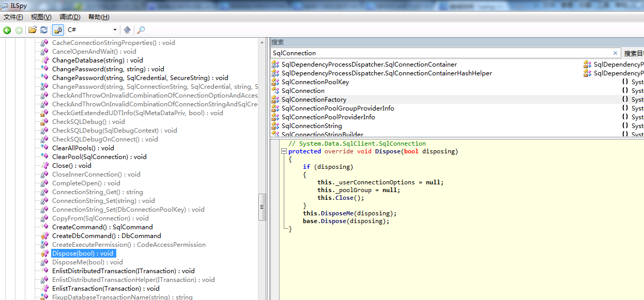
Task: Click _userConnectionOptions field in code
Action: [x=374, y=182]
